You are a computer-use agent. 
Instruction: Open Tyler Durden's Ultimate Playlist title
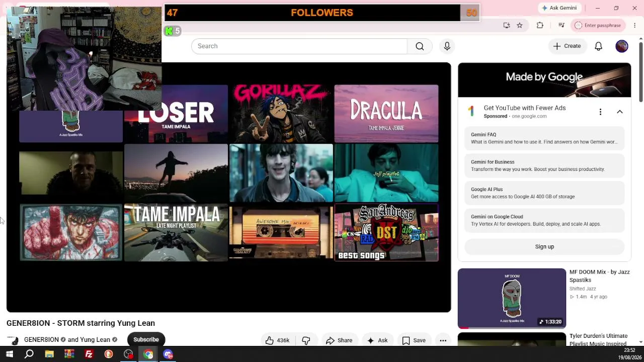pos(600,340)
